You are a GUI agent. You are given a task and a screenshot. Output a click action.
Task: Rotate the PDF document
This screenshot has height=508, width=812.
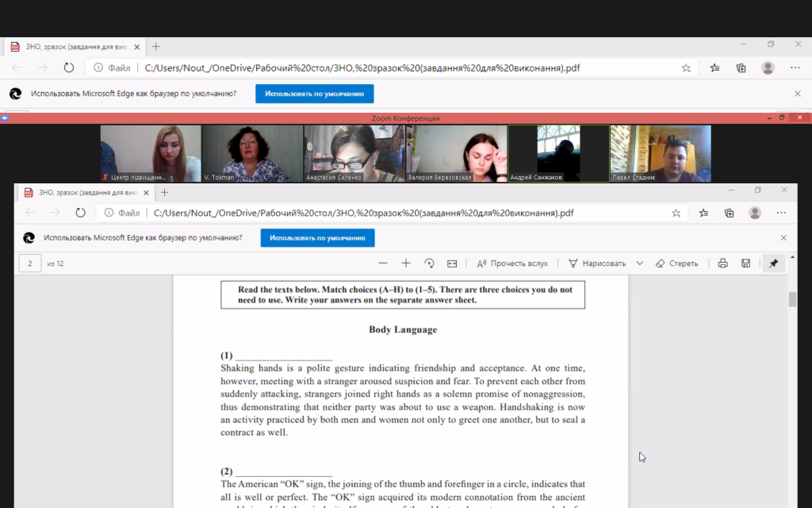[429, 264]
